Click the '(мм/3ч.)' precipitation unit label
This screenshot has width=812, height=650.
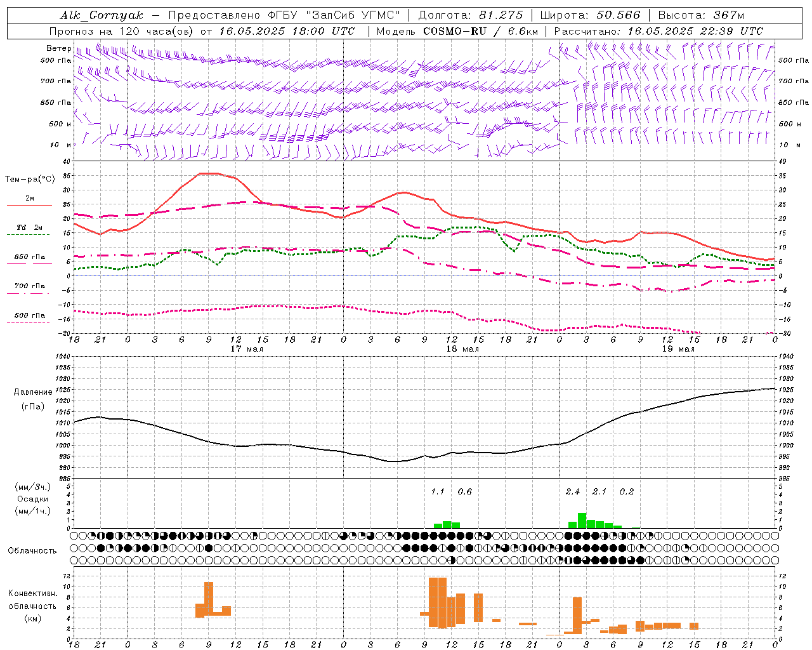coord(33,487)
